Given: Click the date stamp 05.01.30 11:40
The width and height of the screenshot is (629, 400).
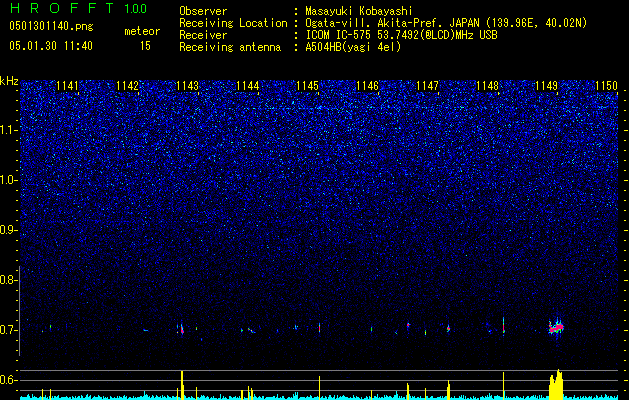Looking at the screenshot, I should click(51, 46).
